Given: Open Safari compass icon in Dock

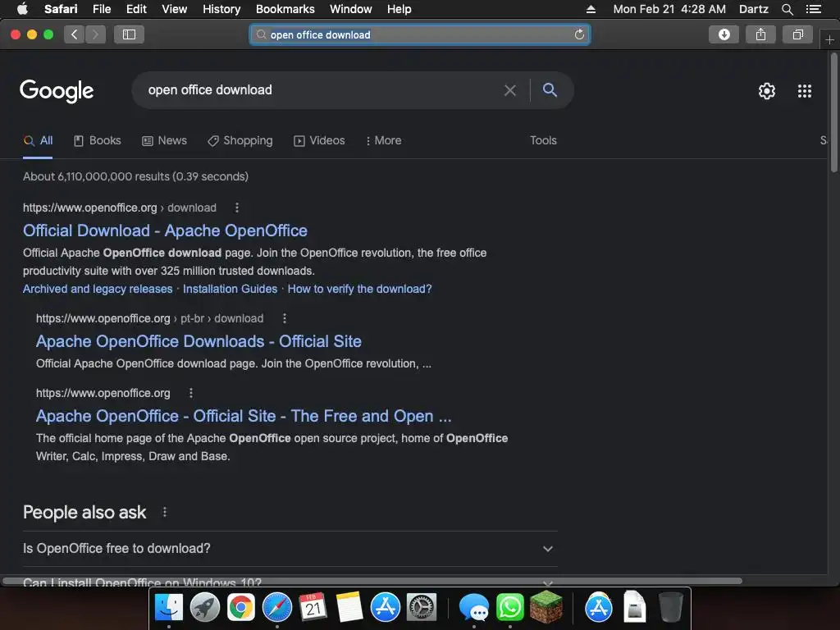Looking at the screenshot, I should 277,608.
